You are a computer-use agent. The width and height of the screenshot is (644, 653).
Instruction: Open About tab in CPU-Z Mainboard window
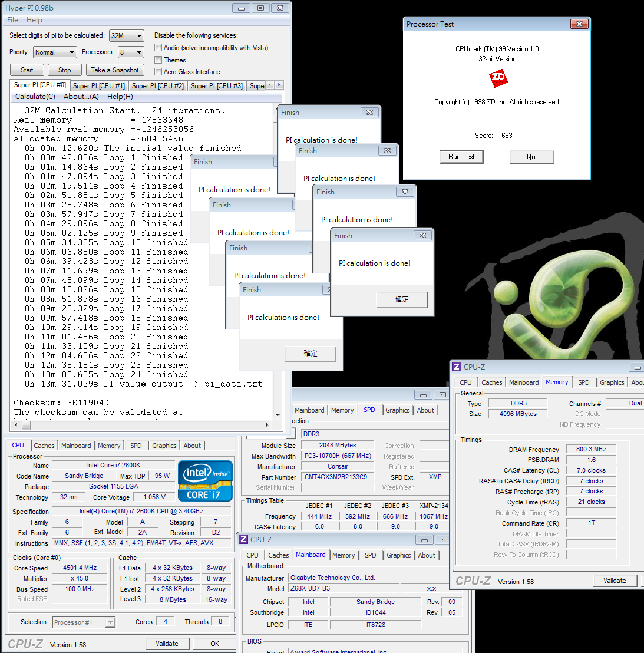coord(427,555)
